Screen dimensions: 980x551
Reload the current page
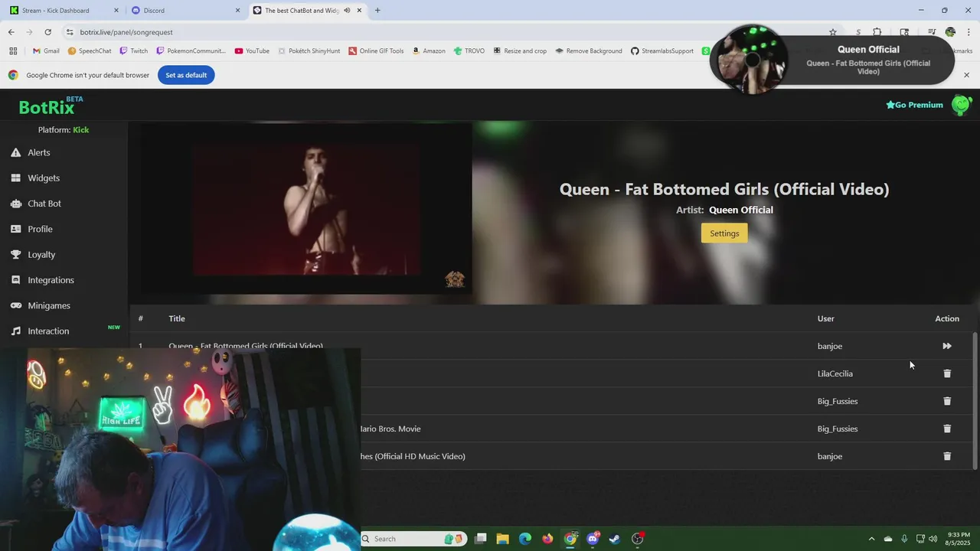pos(47,32)
